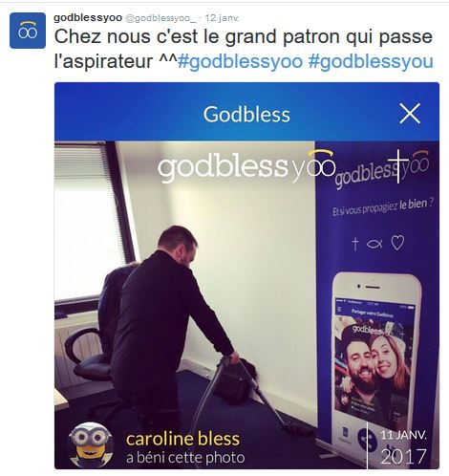Click the Godbless header title
This screenshot has height=476, width=449.
(246, 114)
